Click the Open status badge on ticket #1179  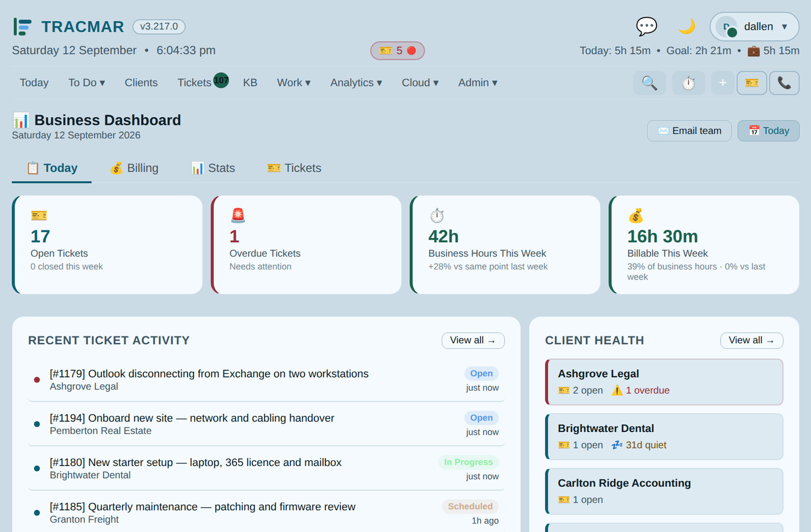coord(481,374)
